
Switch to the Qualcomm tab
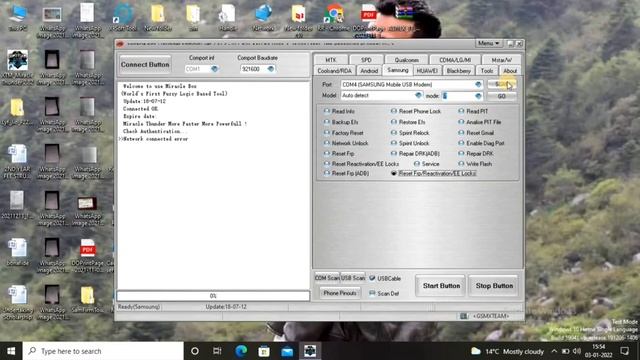click(x=407, y=60)
